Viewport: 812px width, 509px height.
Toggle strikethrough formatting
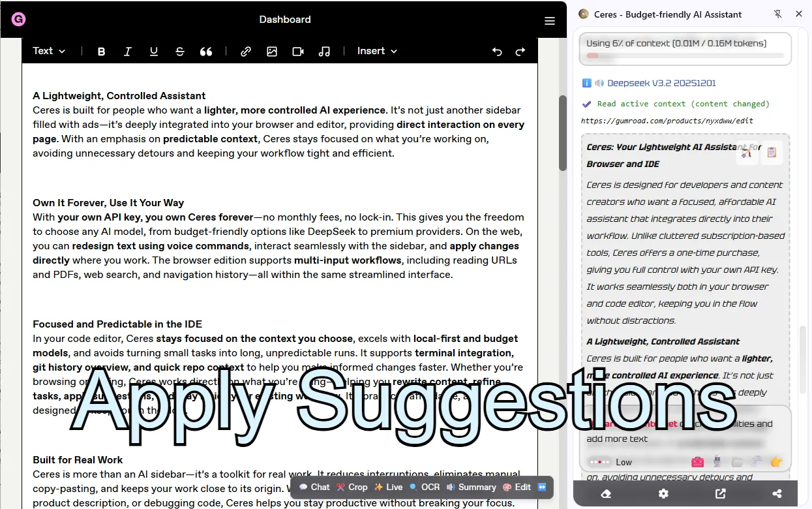pos(180,51)
